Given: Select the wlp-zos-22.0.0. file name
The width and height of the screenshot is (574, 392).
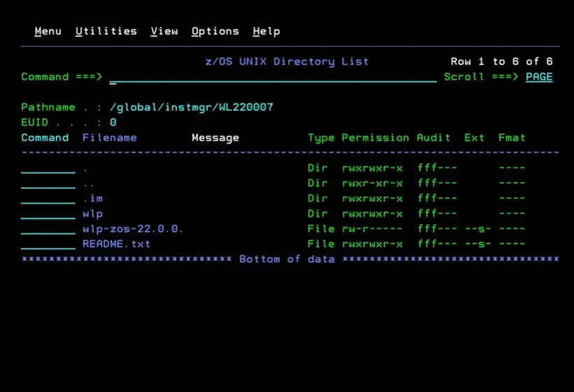Looking at the screenshot, I should tap(132, 229).
